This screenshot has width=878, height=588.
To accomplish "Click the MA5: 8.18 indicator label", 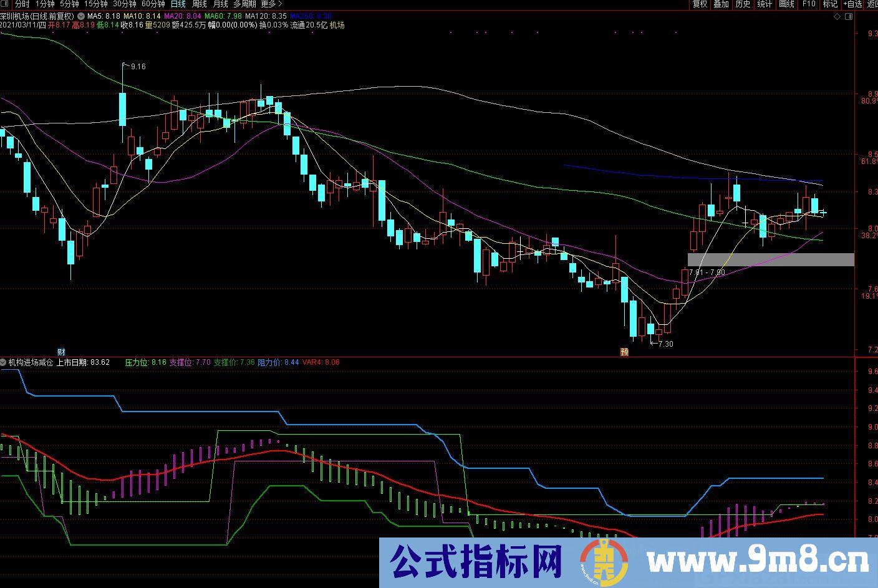I will click(x=104, y=16).
